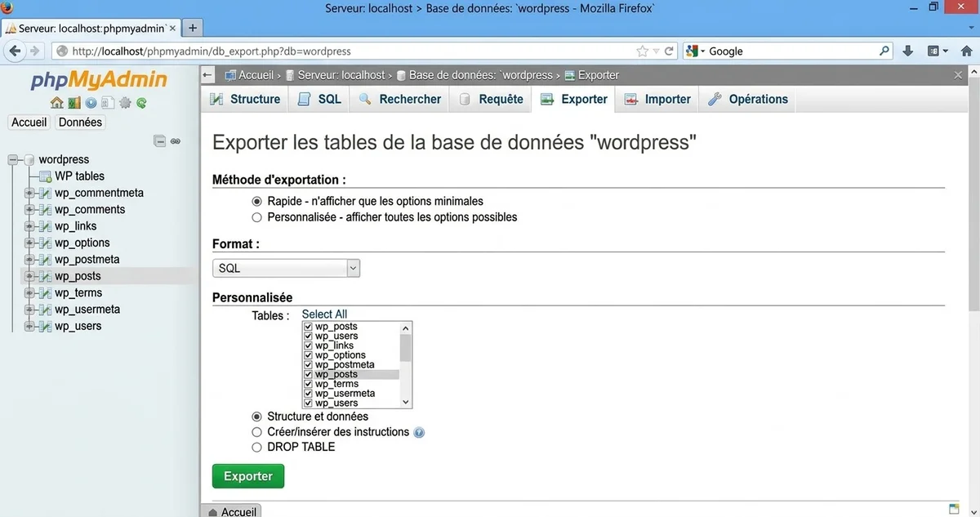Expand the wp_options tree item
This screenshot has height=517, width=980.
tap(29, 243)
